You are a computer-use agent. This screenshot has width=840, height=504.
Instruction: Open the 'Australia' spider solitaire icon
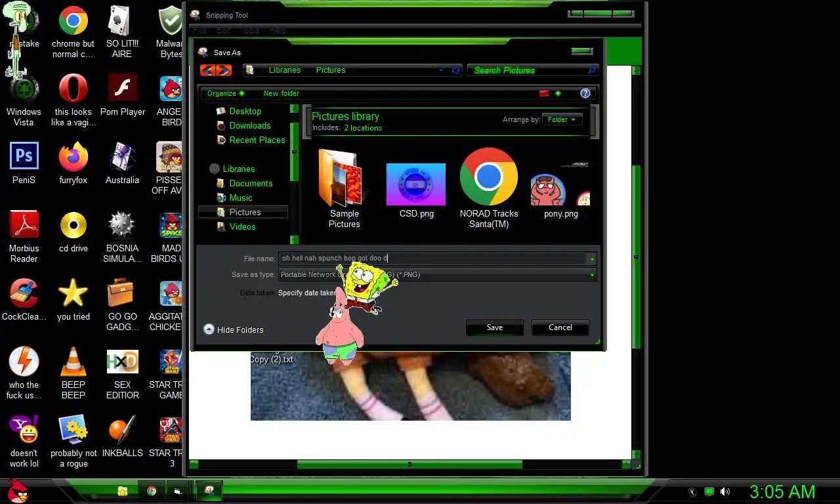pos(122,163)
